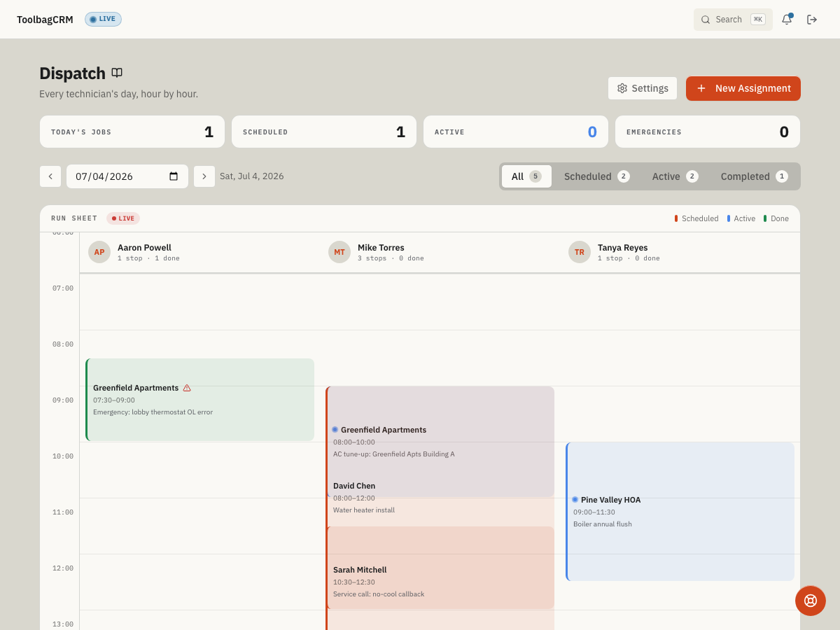
Task: Go to the next day
Action: click(x=204, y=176)
